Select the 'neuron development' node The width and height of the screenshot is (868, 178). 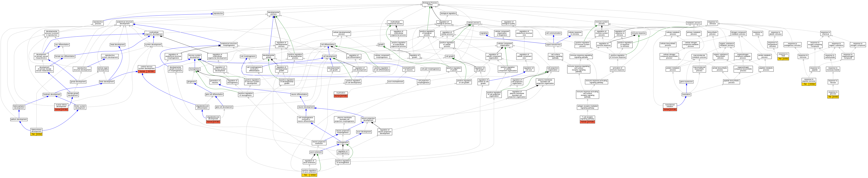pyautogui.click(x=306, y=107)
